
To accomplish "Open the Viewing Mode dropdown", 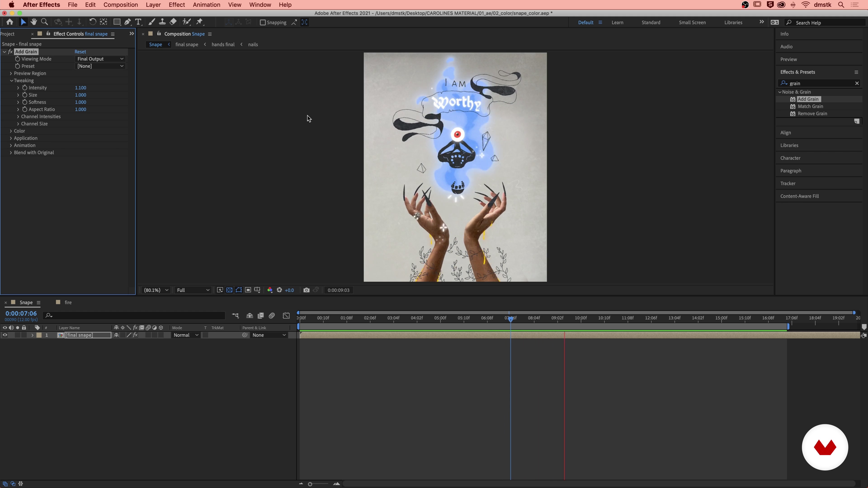I will point(100,59).
